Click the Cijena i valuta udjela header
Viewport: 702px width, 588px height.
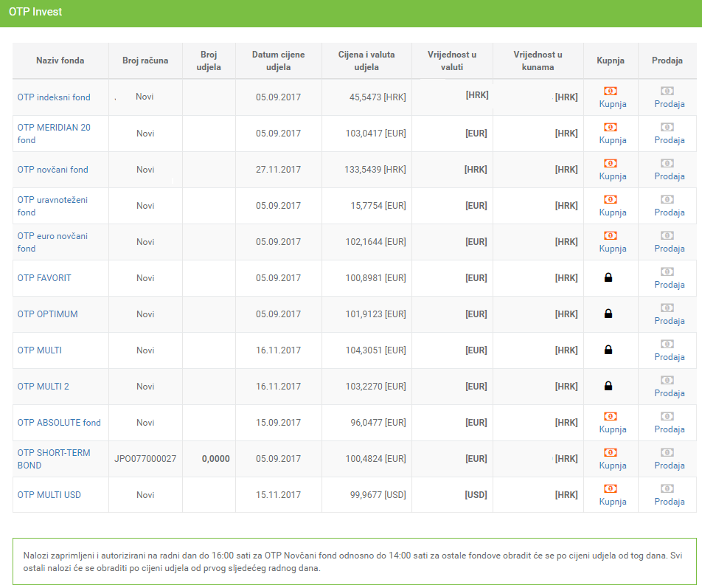[366, 61]
